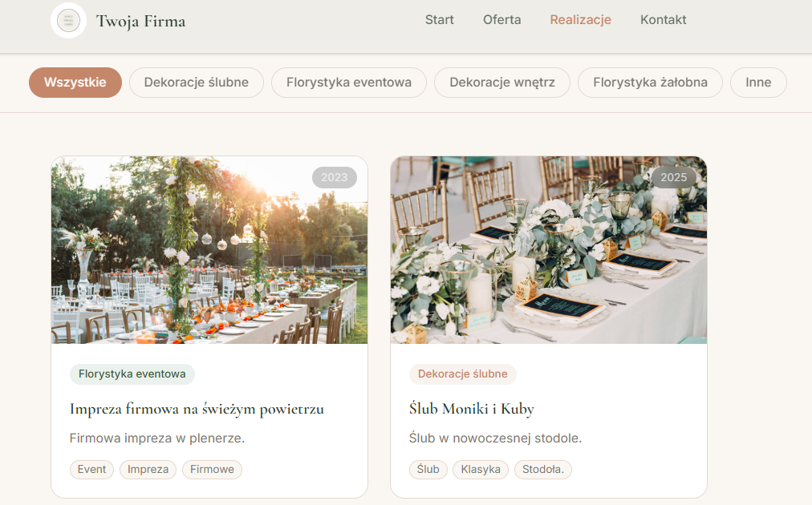
Task: Open the Kontakt navigation link
Action: tap(663, 20)
